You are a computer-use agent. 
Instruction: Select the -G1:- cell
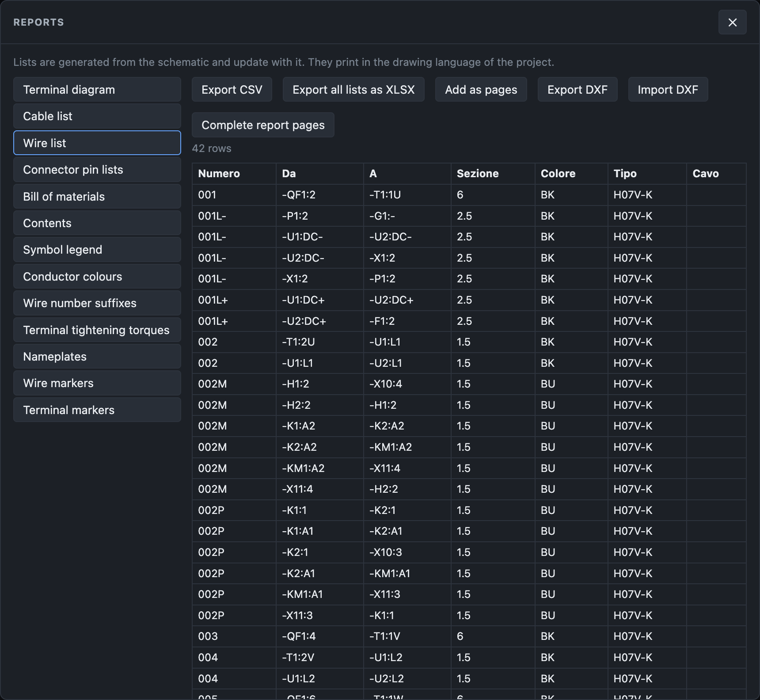407,216
